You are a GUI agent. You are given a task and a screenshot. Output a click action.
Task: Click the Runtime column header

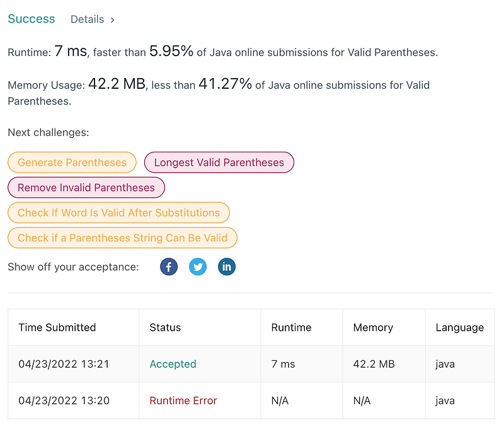click(x=291, y=327)
